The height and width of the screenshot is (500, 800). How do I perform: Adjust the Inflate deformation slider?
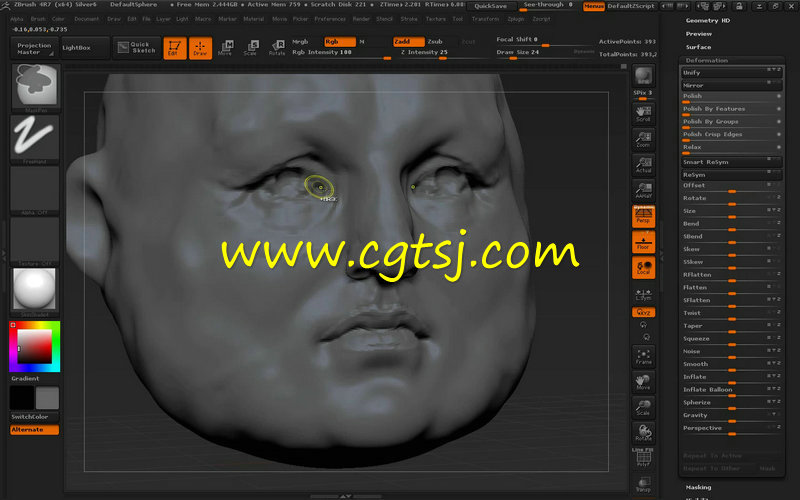click(x=731, y=378)
